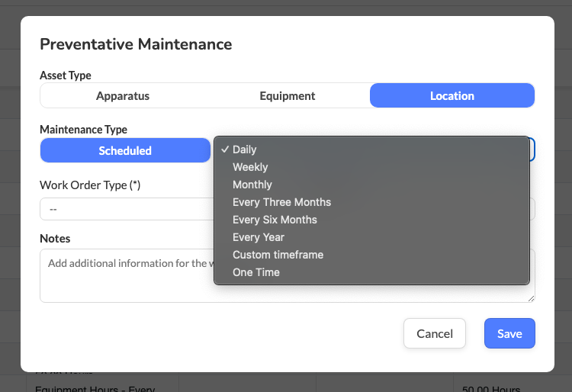Select the Location asset type
This screenshot has width=572, height=392.
[451, 96]
